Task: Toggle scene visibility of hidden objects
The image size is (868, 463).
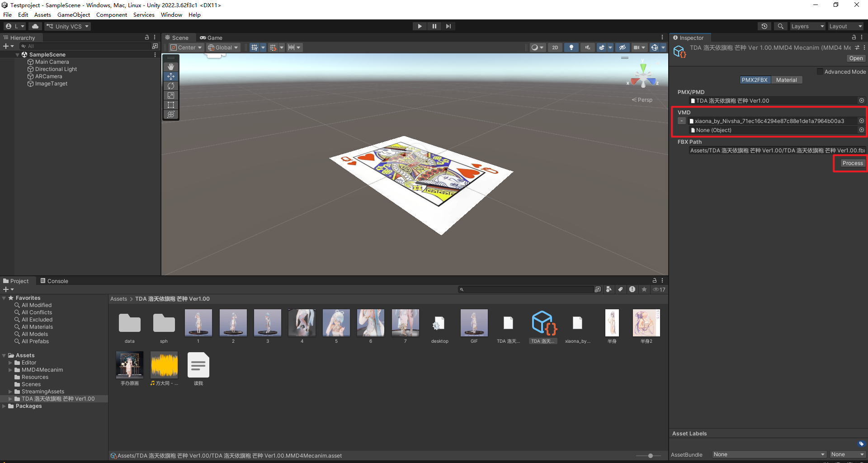Action: [623, 47]
